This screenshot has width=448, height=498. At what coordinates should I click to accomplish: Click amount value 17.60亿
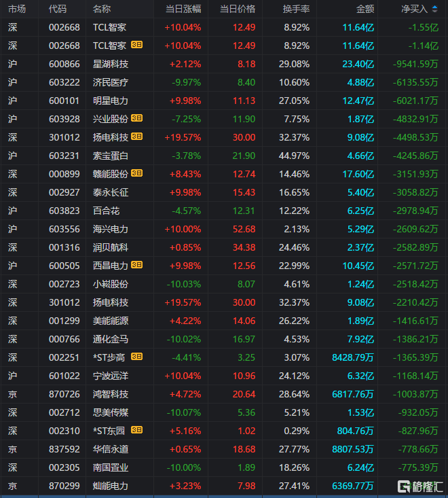[x=358, y=175]
